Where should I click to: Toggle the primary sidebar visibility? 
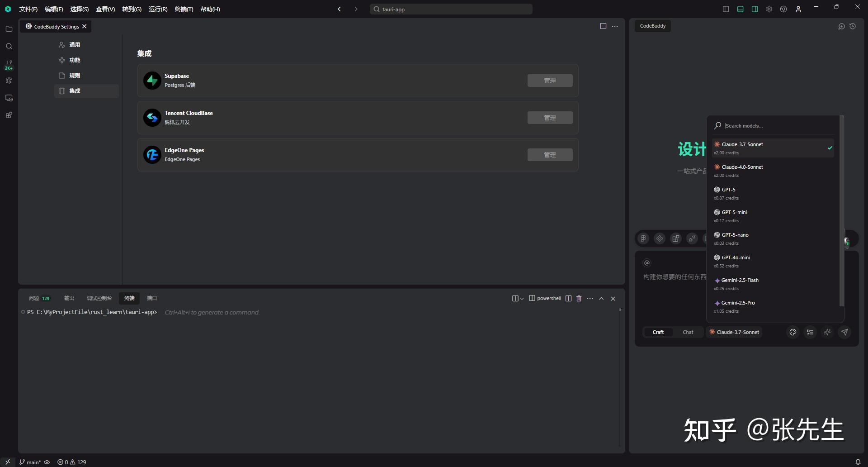726,9
